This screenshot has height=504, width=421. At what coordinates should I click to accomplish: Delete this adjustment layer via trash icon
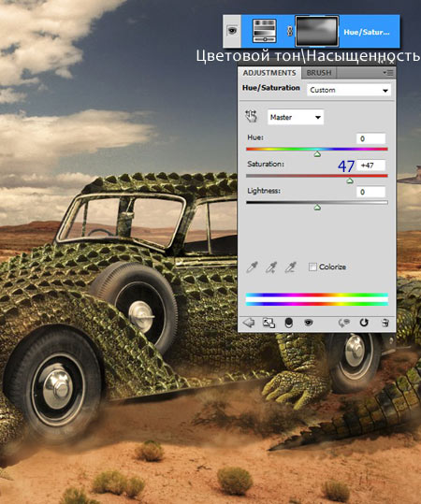[x=385, y=323]
